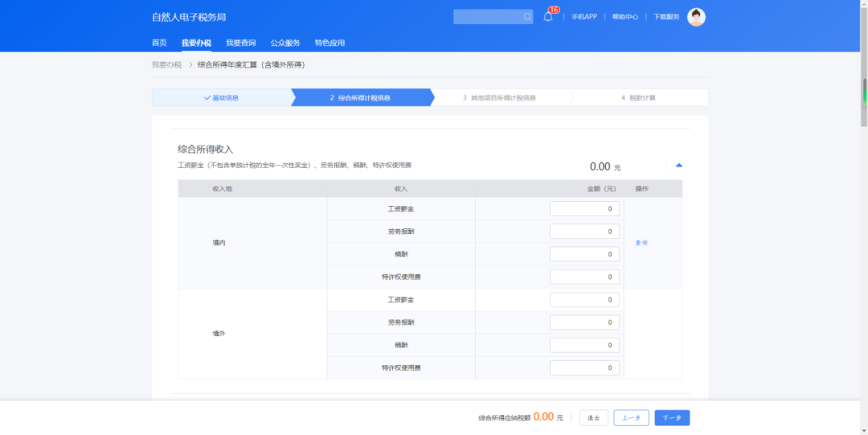
Task: Click the 操作 column header
Action: (x=641, y=189)
